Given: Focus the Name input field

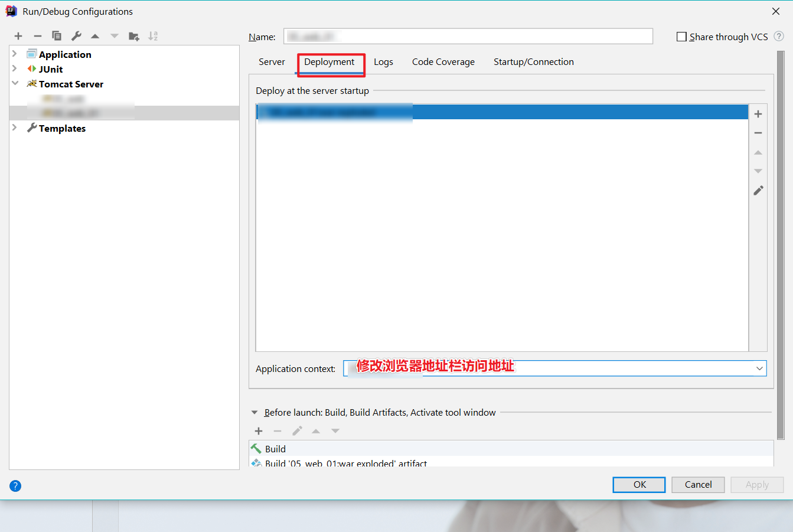Looking at the screenshot, I should 468,37.
